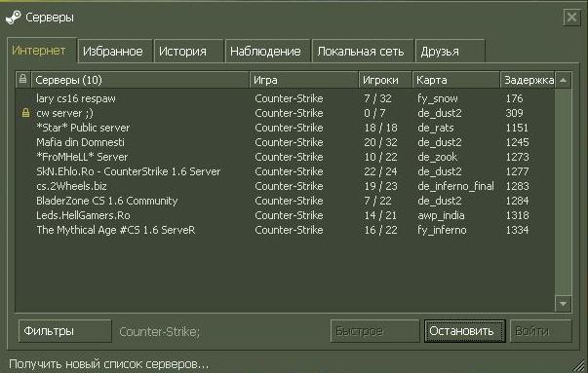Click latency value 176
Viewport: 588px width, 373px height.
pos(514,98)
